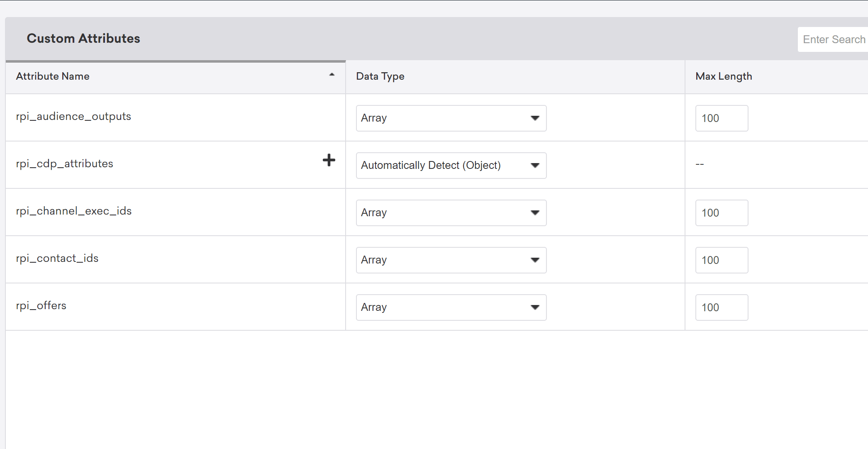Screen dimensions: 868x449
Task: Select the rpi_audience_outputs attribute name
Action: pyautogui.click(x=73, y=117)
